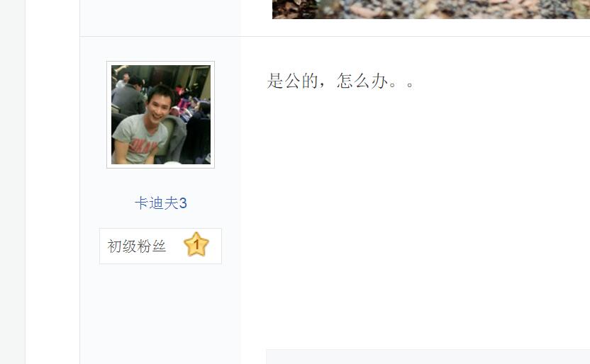
Task: Click the 初级 characters in the fan badge
Action: coord(122,246)
